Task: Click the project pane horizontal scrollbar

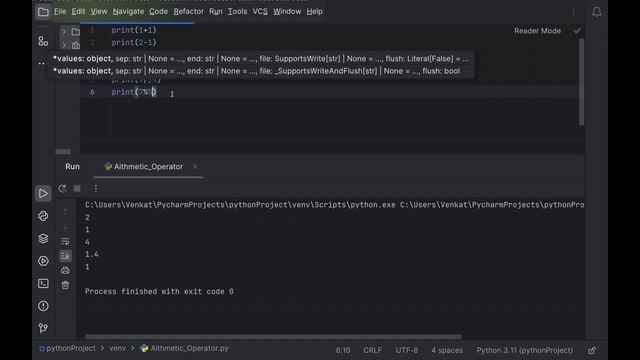Action: 63,151
